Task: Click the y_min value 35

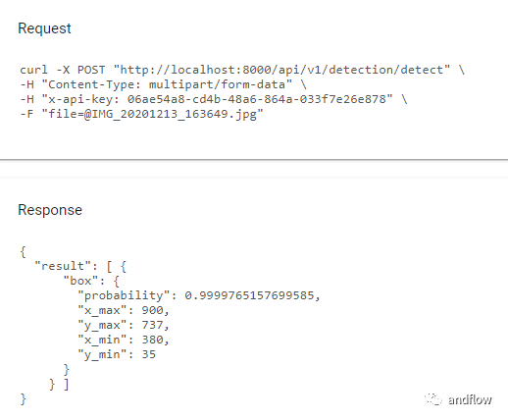Action: tap(149, 354)
